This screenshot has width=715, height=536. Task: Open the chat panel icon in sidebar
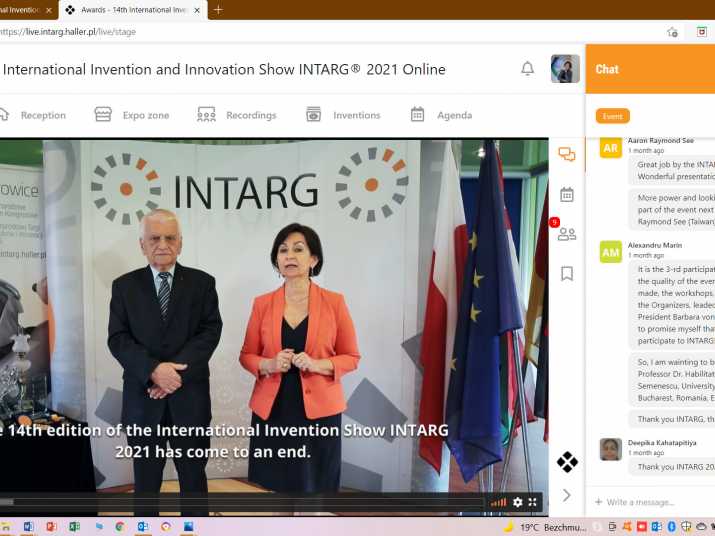[567, 155]
